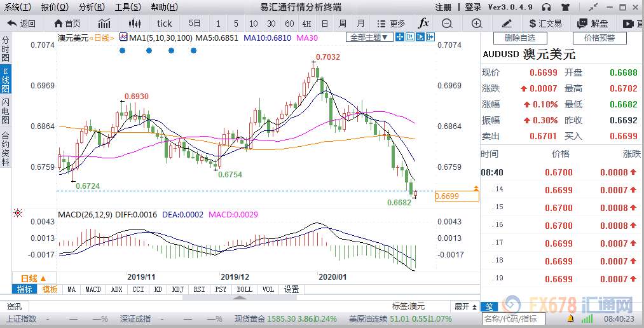This screenshot has height=328, width=644.
Task: Expand bottom panel with the up triangle handle
Action: coord(240,297)
